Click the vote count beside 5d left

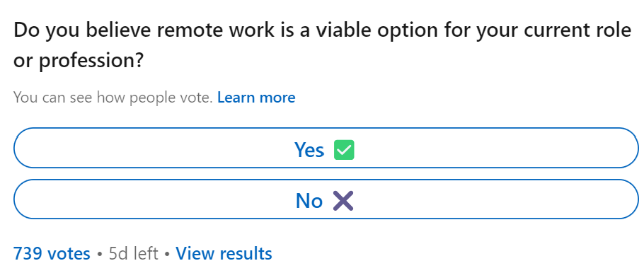point(52,253)
